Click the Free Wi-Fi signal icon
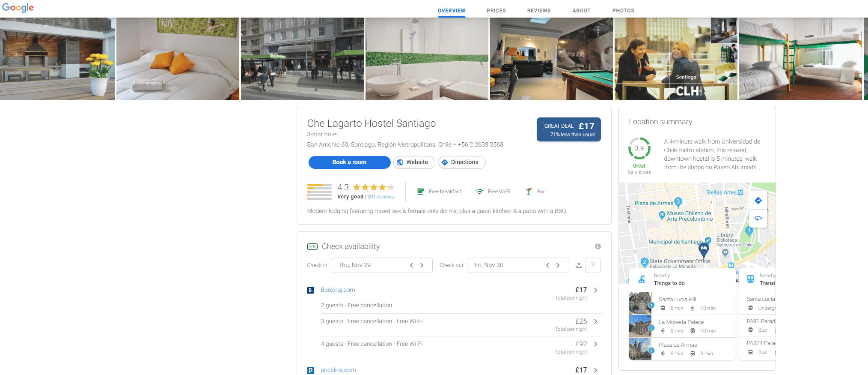Screen dimensions: 868x375 pyautogui.click(x=479, y=192)
